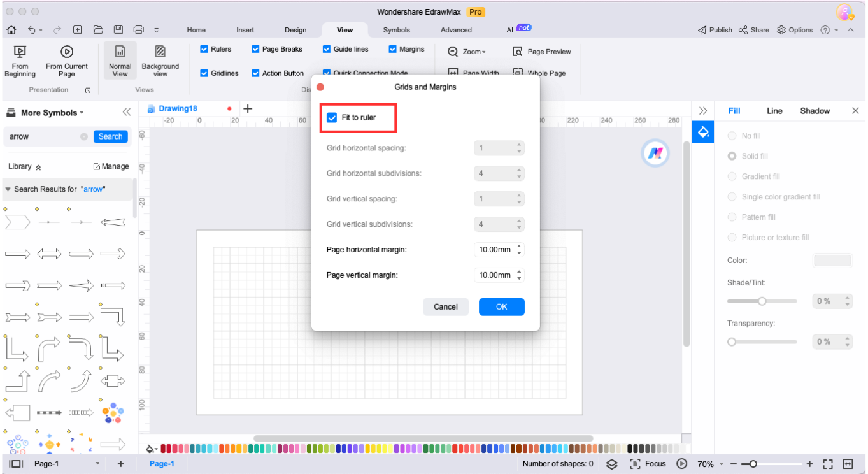Open the More Symbols dropdown
Viewport: 868px width, 474px height.
click(x=52, y=113)
